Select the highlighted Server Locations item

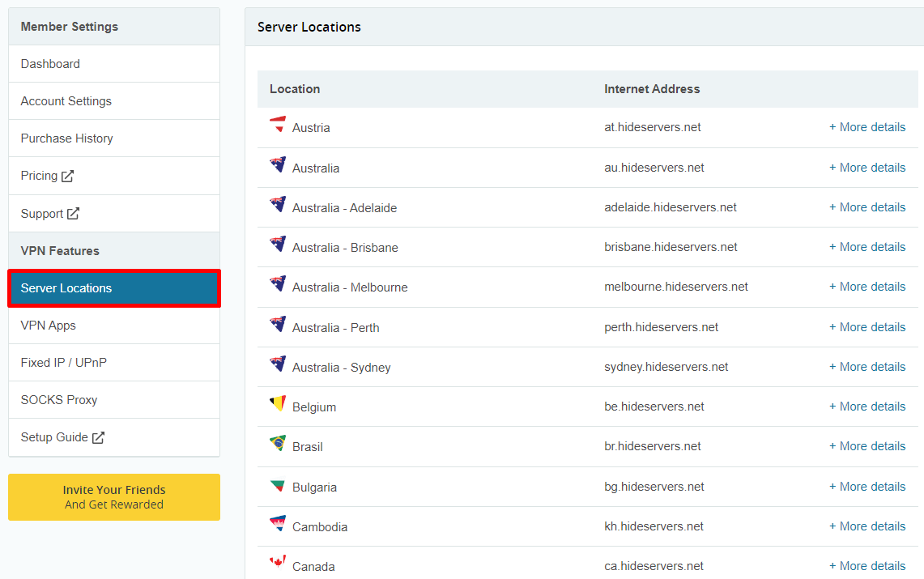[114, 288]
